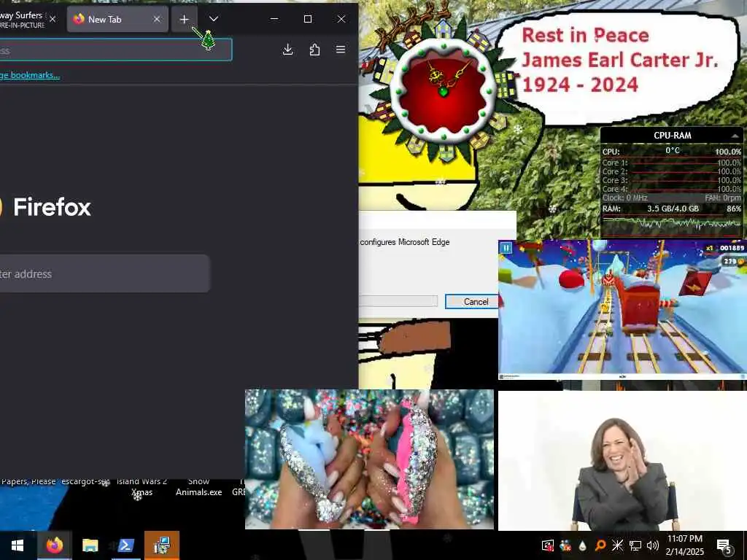This screenshot has width=747, height=560.
Task: Open the Firefox hamburger application menu
Action: [341, 50]
